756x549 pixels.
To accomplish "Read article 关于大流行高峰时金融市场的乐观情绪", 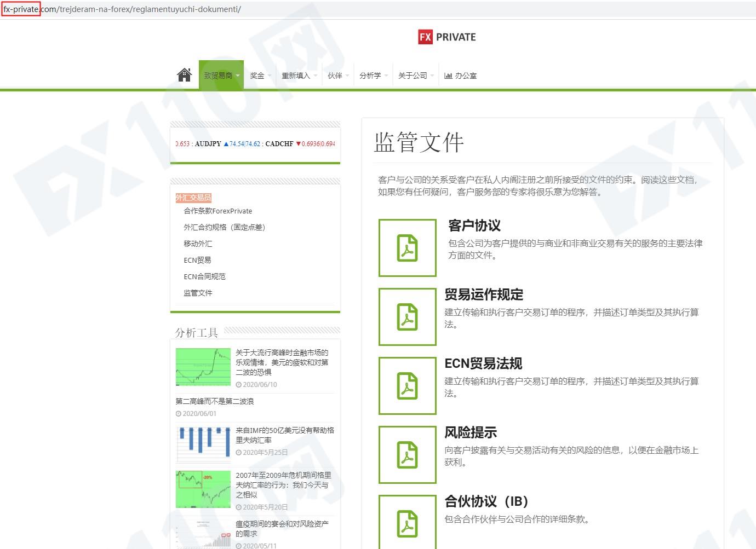I will (x=282, y=362).
